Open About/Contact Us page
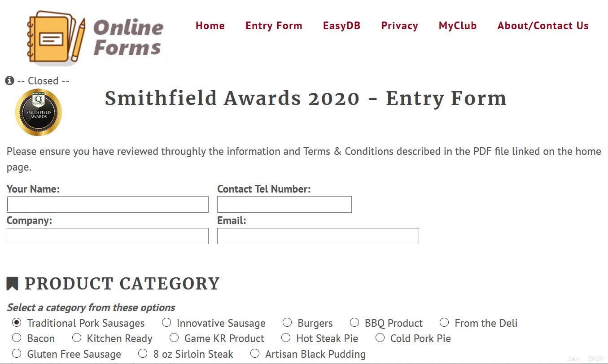608x364 pixels. pyautogui.click(x=543, y=26)
